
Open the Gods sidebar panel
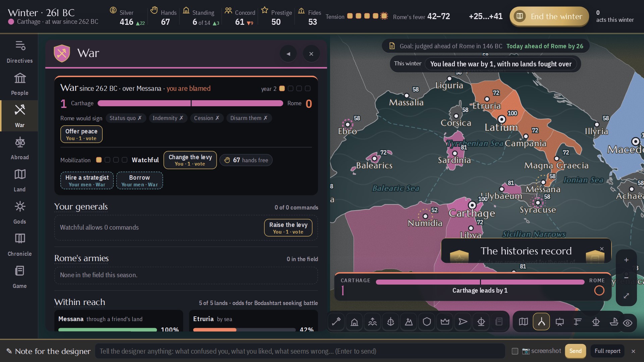click(19, 213)
